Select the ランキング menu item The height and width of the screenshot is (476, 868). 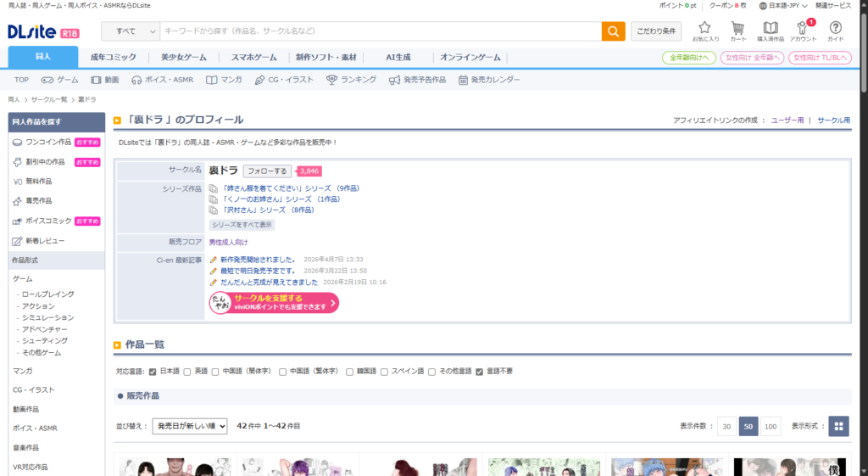tap(352, 80)
